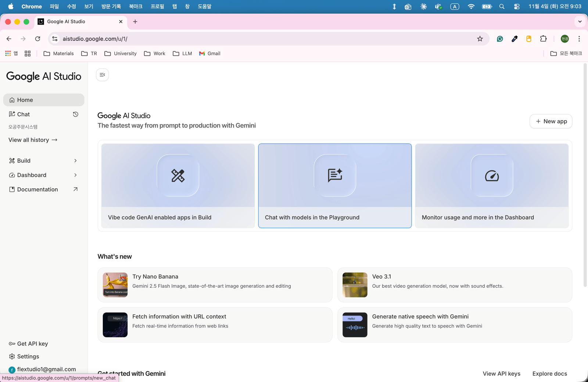This screenshot has width=588, height=382.
Task: Open the Try Nano Banana thumbnail
Action: (115, 285)
